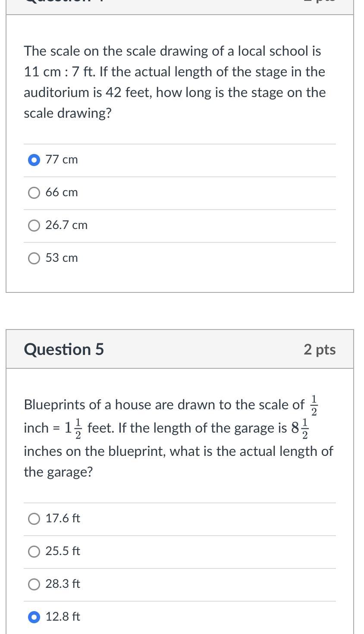The image size is (364, 634).
Task: Click the "26.7 cm" answer label text
Action: tap(66, 225)
